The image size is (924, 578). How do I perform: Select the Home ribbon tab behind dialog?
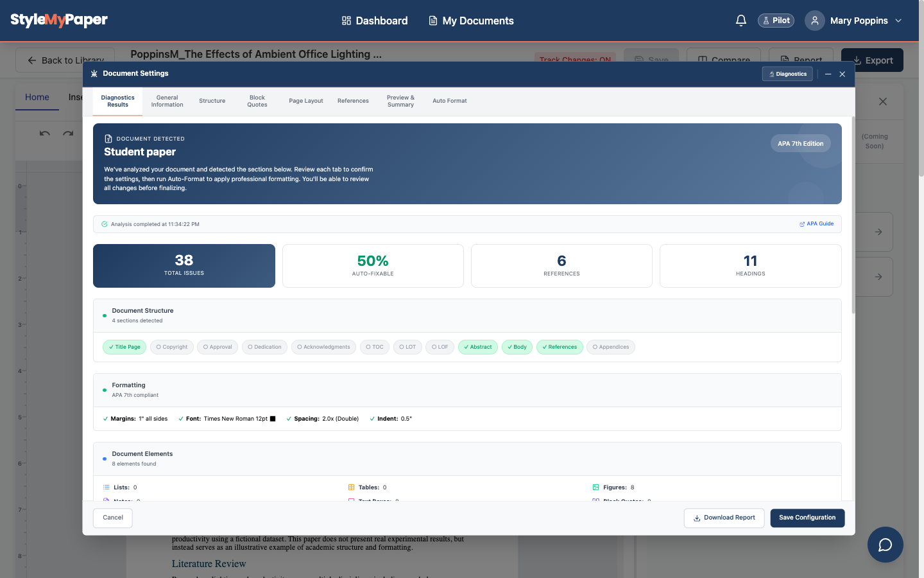click(x=37, y=98)
